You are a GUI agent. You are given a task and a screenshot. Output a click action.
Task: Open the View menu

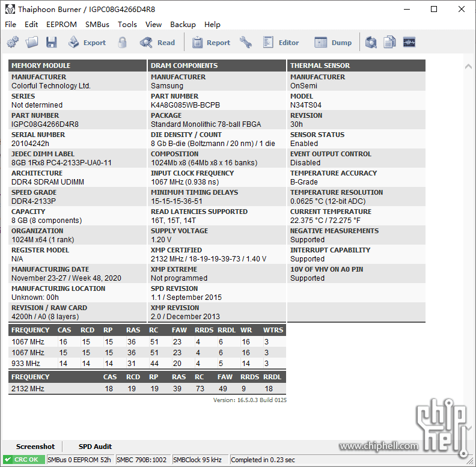pos(153,24)
